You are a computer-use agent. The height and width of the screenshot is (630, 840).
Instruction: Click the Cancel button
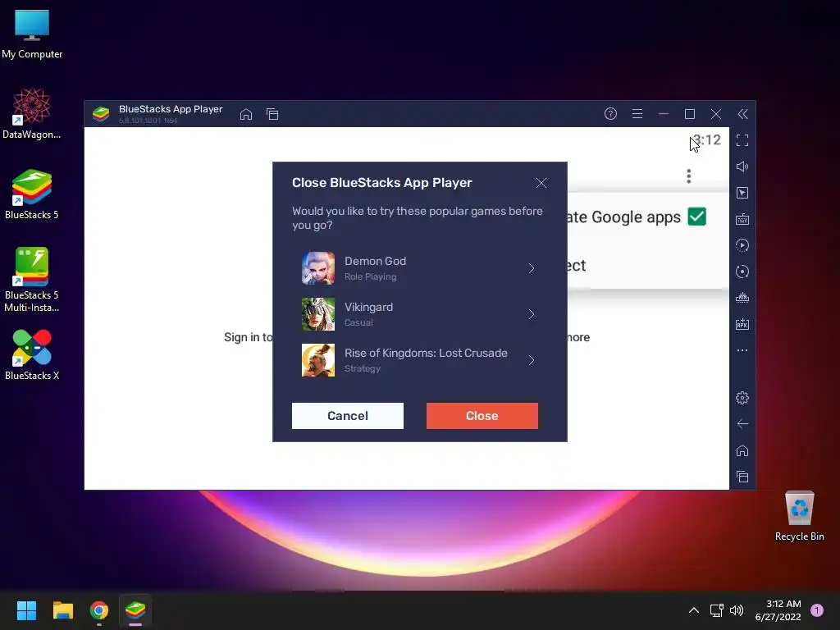click(348, 416)
